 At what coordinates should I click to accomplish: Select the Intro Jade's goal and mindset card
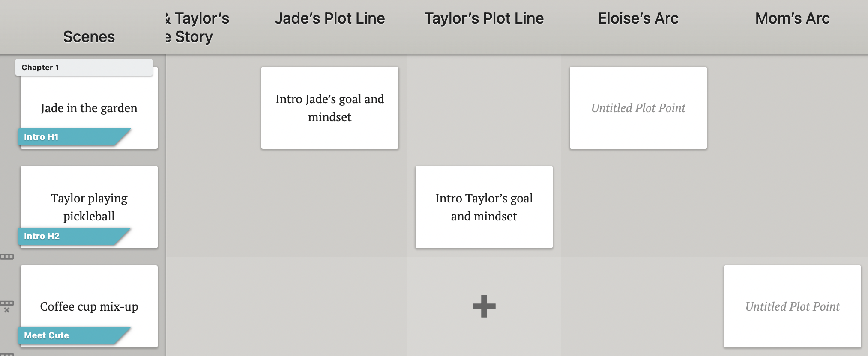tap(330, 108)
